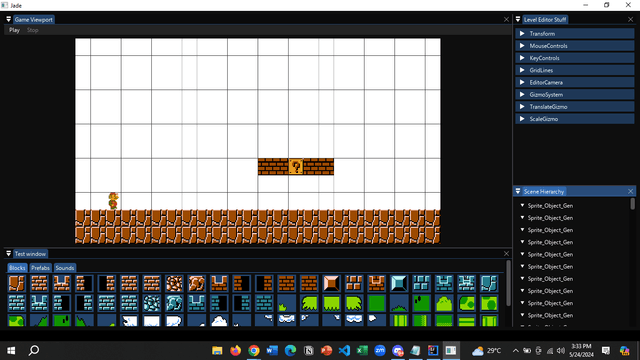
Task: Open the Windows Start menu
Action: click(x=11, y=351)
